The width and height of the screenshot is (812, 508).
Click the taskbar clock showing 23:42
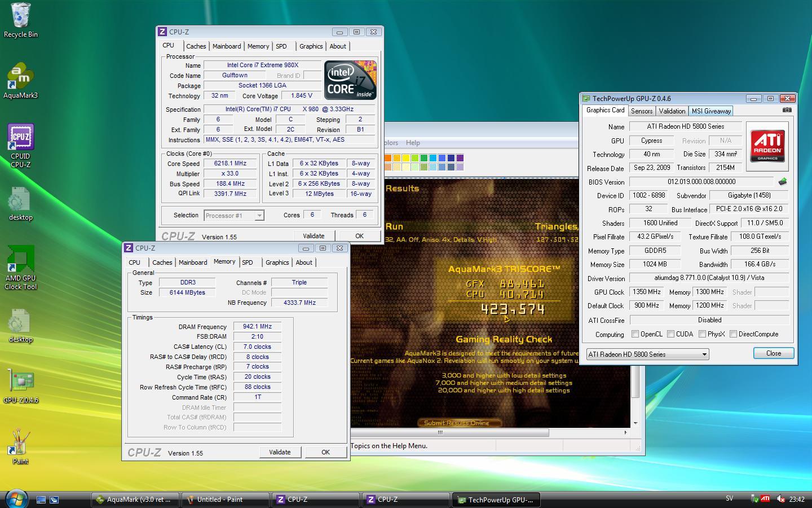point(797,500)
